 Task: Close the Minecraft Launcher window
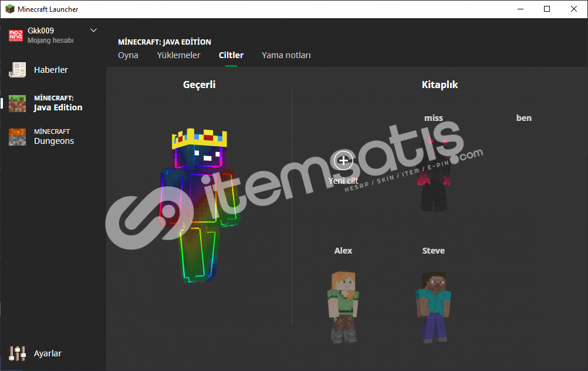(x=574, y=9)
